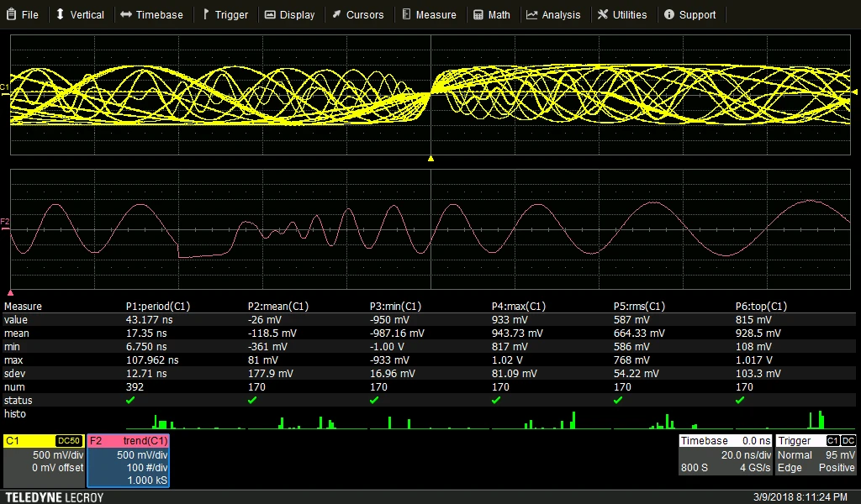This screenshot has height=504, width=861.
Task: Expand the Timebase dropdown menu
Action: [151, 15]
